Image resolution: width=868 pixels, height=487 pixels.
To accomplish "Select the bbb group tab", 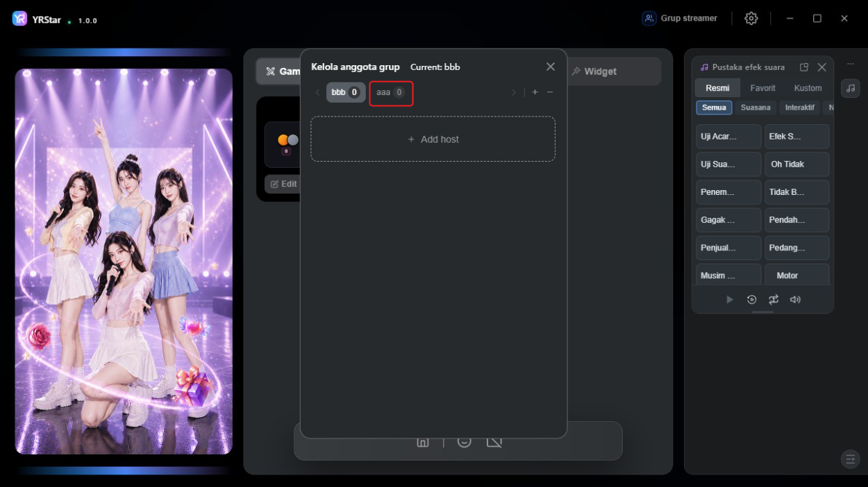I will coord(346,92).
